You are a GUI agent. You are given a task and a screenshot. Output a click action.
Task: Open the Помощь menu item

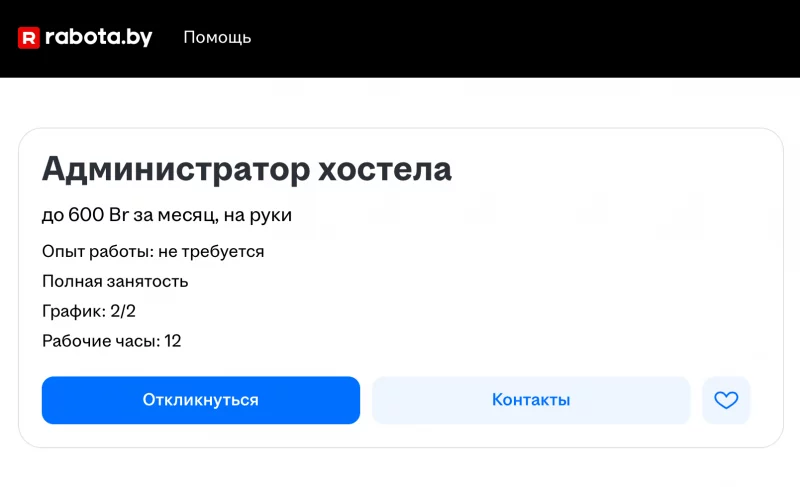click(217, 38)
